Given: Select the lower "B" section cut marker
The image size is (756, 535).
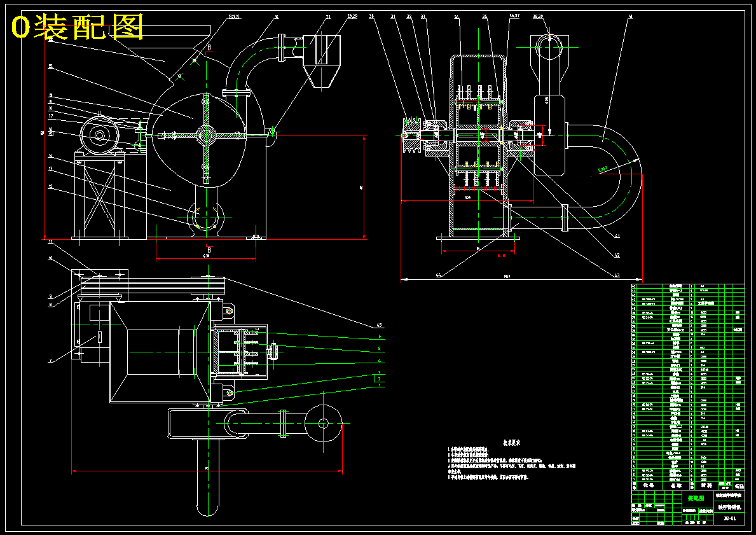Looking at the screenshot, I should pyautogui.click(x=209, y=250).
